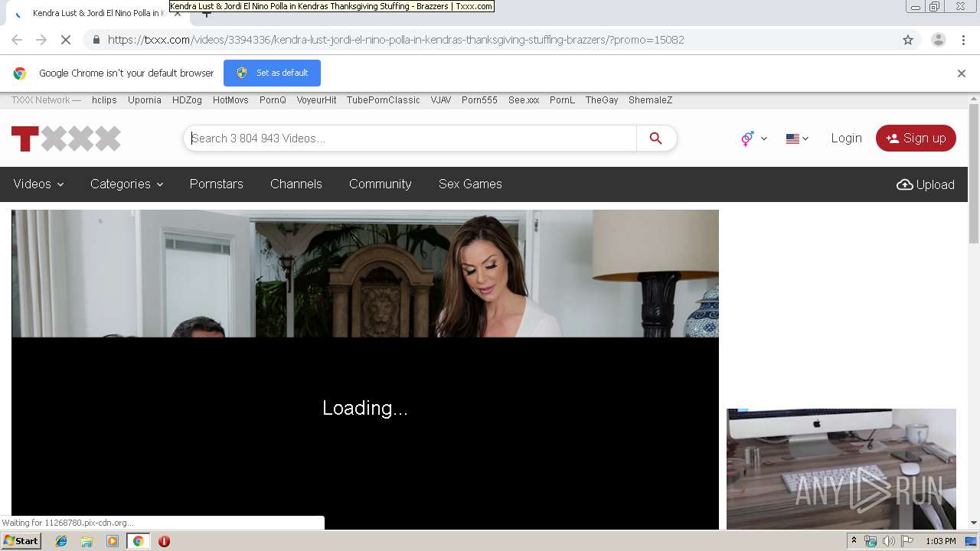The image size is (980, 551).
Task: Open the Upornia network link
Action: point(145,100)
